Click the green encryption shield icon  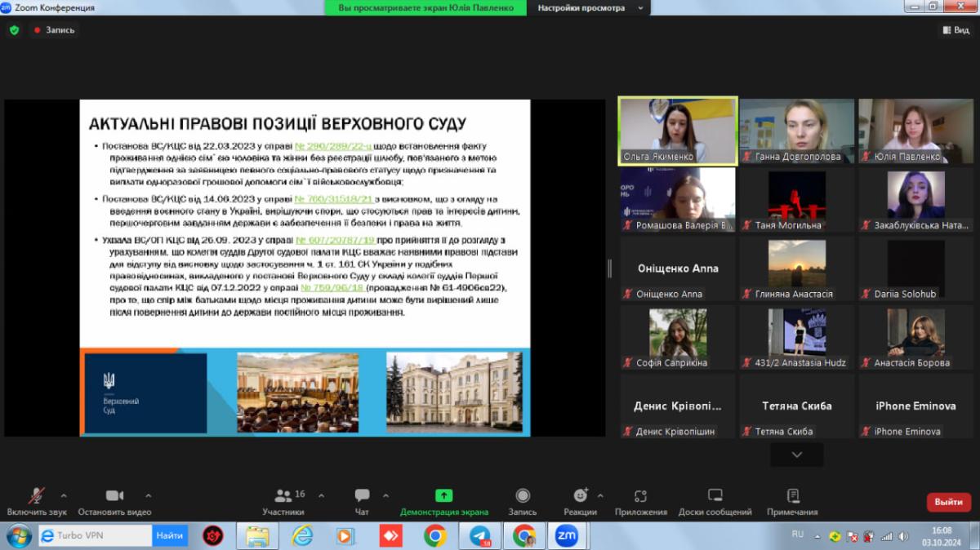[x=14, y=30]
